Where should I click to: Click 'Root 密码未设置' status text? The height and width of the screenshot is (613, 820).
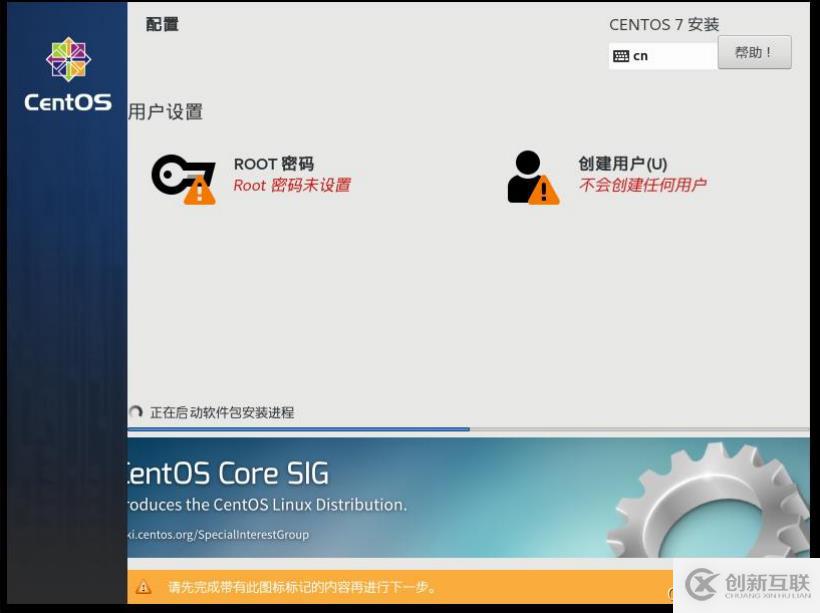pyautogui.click(x=292, y=185)
